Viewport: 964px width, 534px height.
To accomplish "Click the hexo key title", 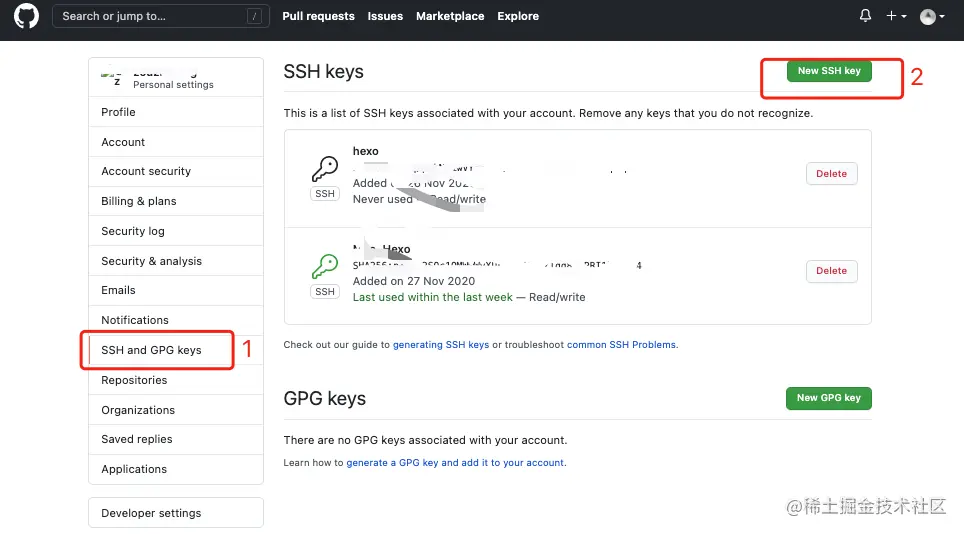I will [365, 151].
